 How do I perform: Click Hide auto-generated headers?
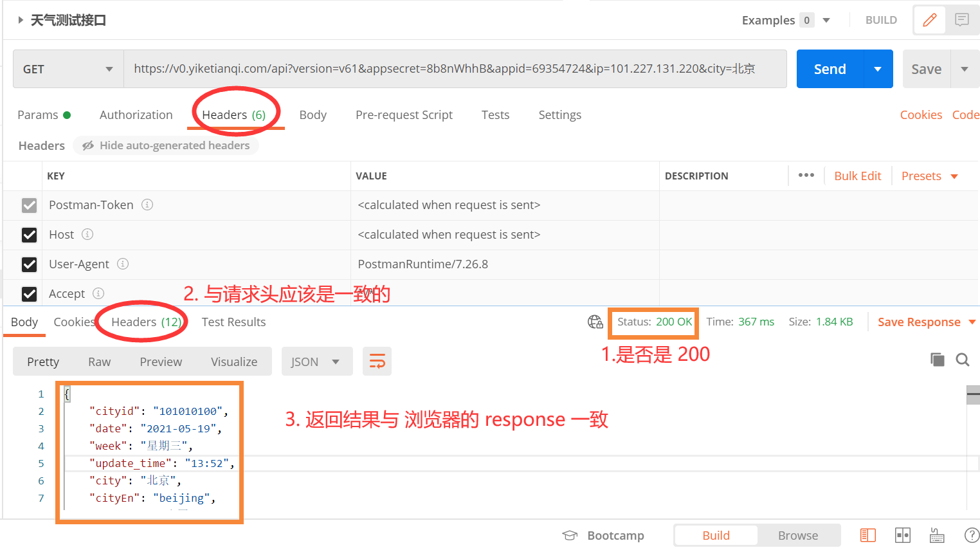(165, 145)
